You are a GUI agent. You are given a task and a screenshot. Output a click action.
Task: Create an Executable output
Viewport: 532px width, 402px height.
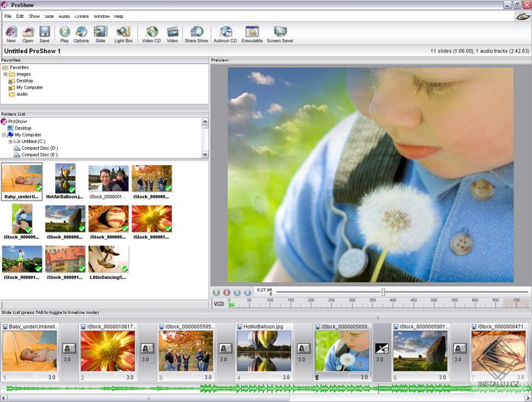tap(252, 35)
